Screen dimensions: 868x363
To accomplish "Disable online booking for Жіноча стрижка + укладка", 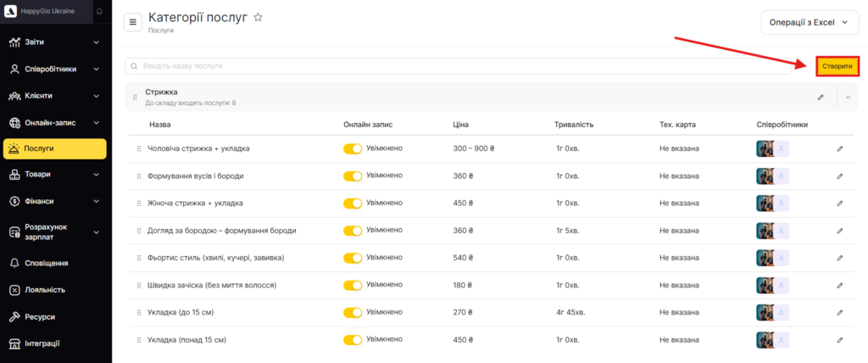I will click(x=353, y=204).
